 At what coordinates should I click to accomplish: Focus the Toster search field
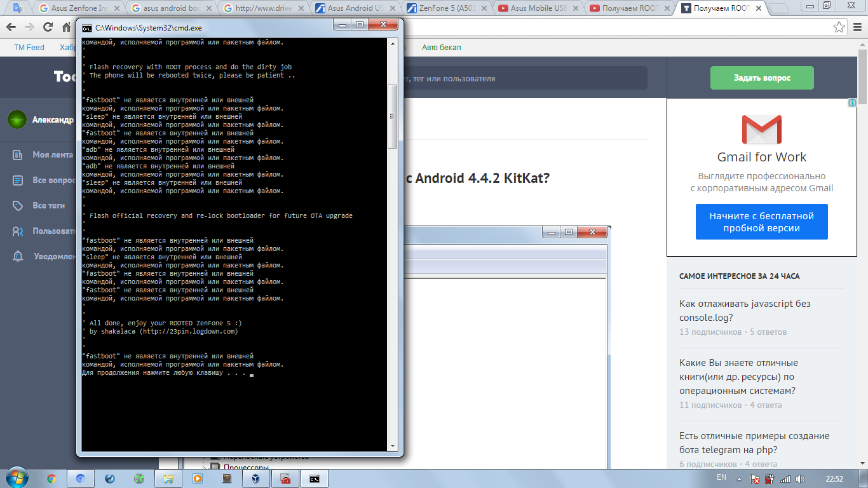(x=524, y=78)
